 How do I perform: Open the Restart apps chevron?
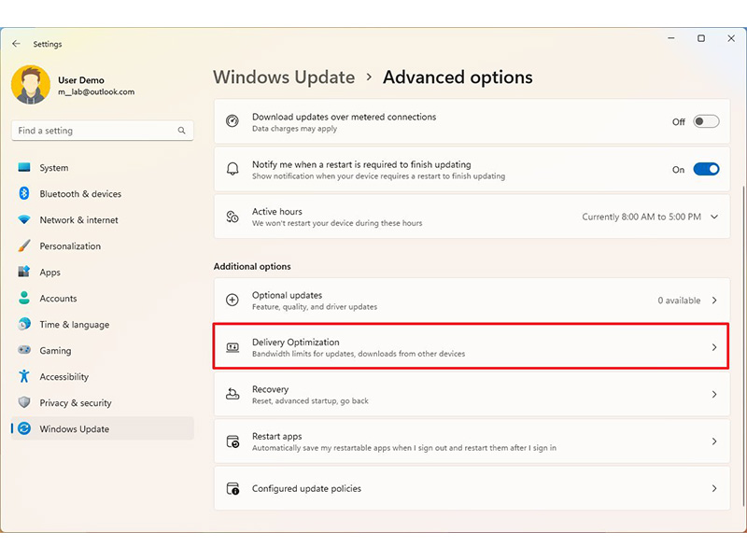point(714,441)
